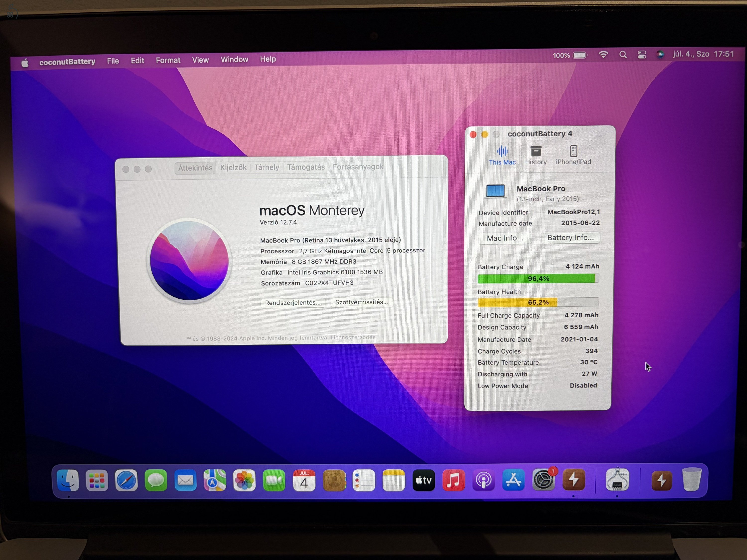Open System Preferences with badge in Dock

[543, 480]
